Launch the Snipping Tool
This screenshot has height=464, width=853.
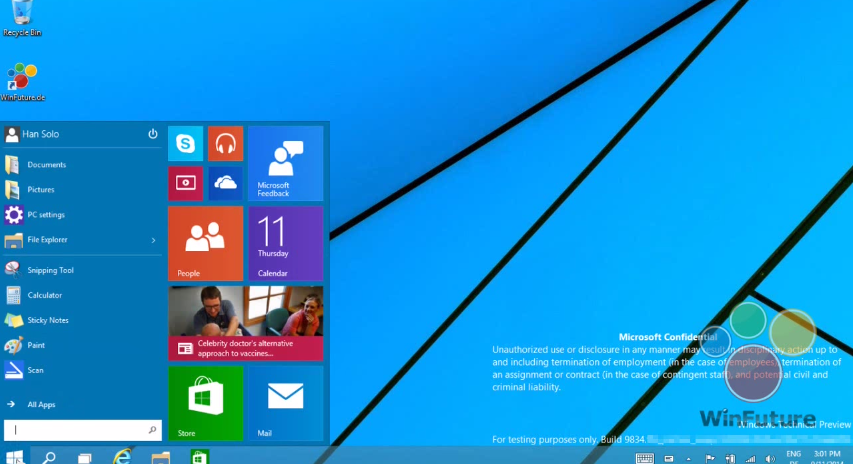(82, 270)
